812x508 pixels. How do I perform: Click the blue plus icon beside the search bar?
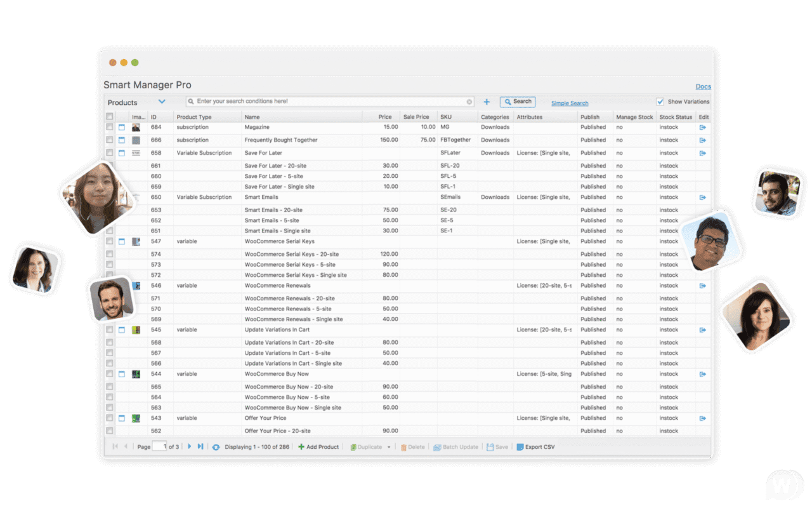pyautogui.click(x=487, y=102)
